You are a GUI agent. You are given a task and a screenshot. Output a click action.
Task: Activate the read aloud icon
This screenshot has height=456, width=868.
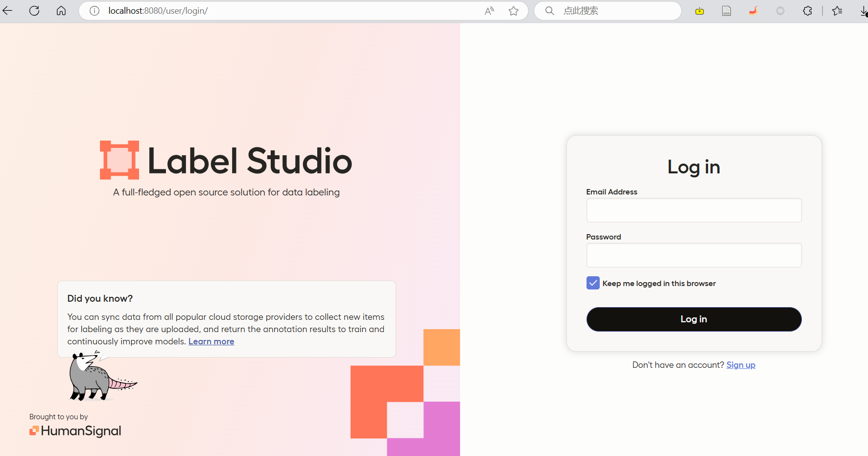(489, 11)
